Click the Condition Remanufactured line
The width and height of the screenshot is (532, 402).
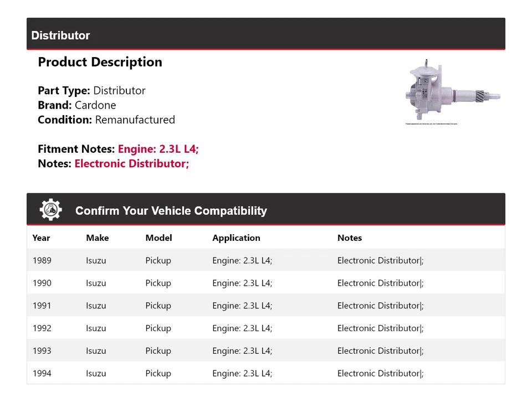pos(106,120)
